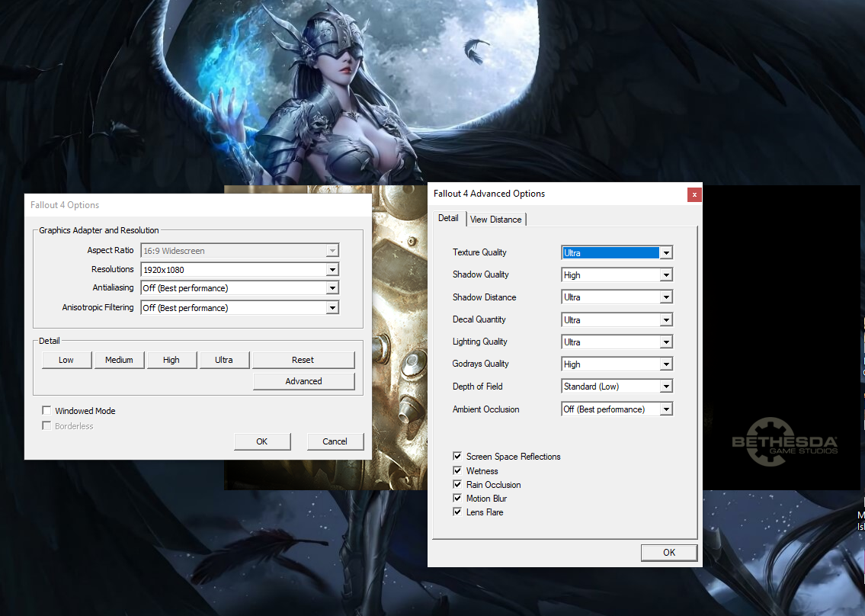Open the Godrays Quality dropdown
Screen dimensions: 865x616
click(x=617, y=364)
